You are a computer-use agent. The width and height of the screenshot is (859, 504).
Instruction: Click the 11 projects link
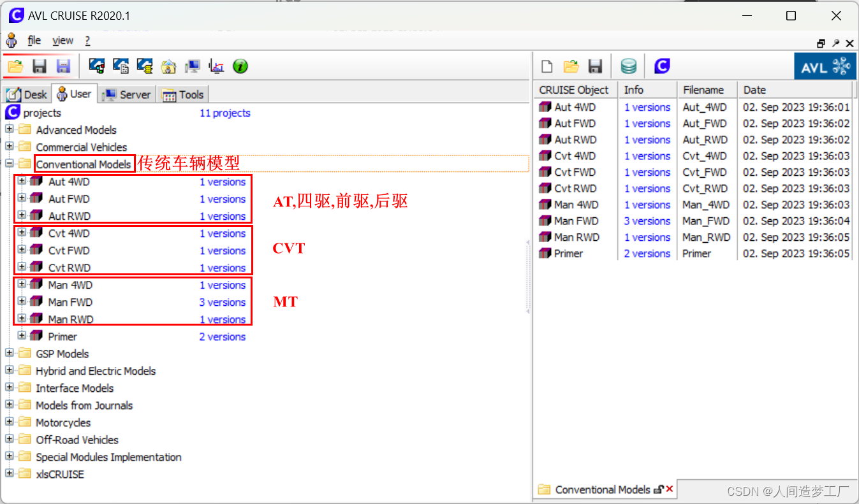pyautogui.click(x=225, y=113)
